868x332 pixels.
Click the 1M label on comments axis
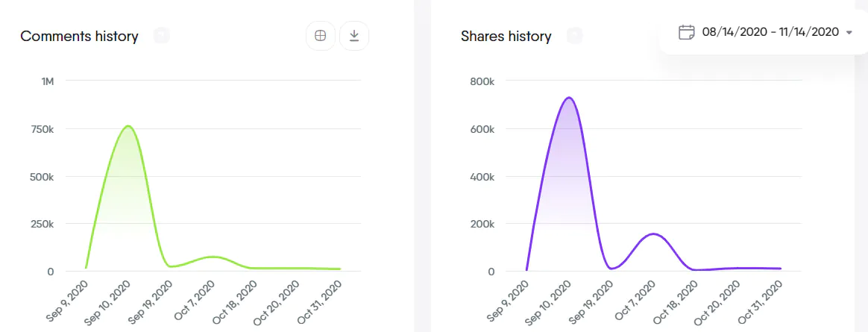48,81
